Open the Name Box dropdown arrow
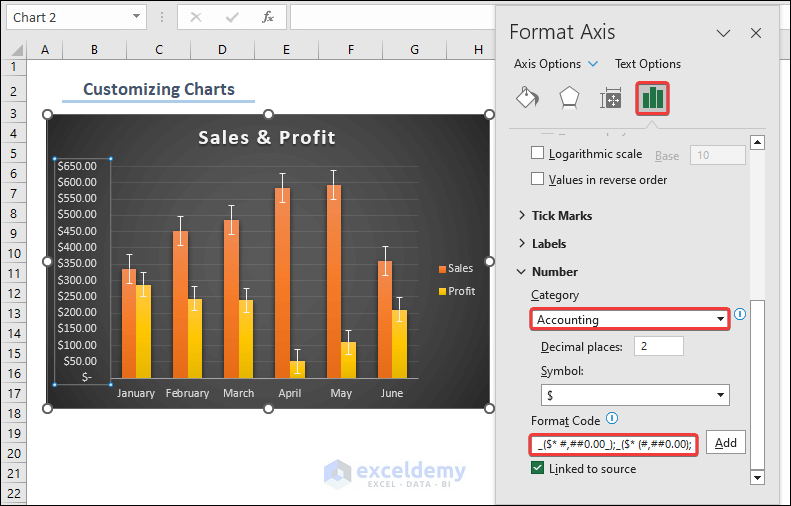Viewport: 791px width, 506px height. click(136, 17)
